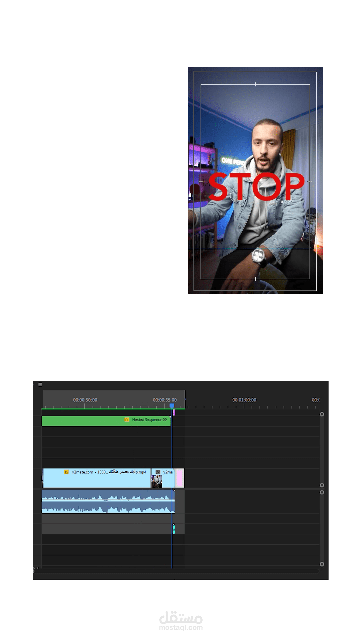
Task: Click the bottom handle of the video tracks vertical scrollbar
Action: (322, 485)
